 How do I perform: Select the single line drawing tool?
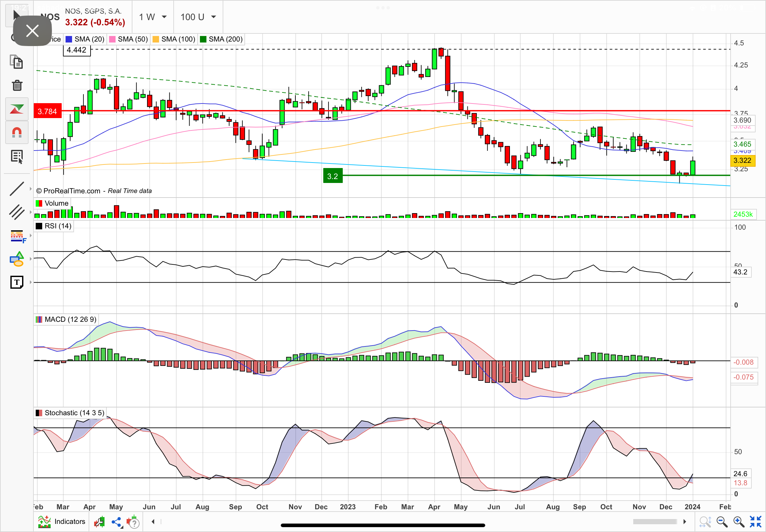(x=17, y=189)
